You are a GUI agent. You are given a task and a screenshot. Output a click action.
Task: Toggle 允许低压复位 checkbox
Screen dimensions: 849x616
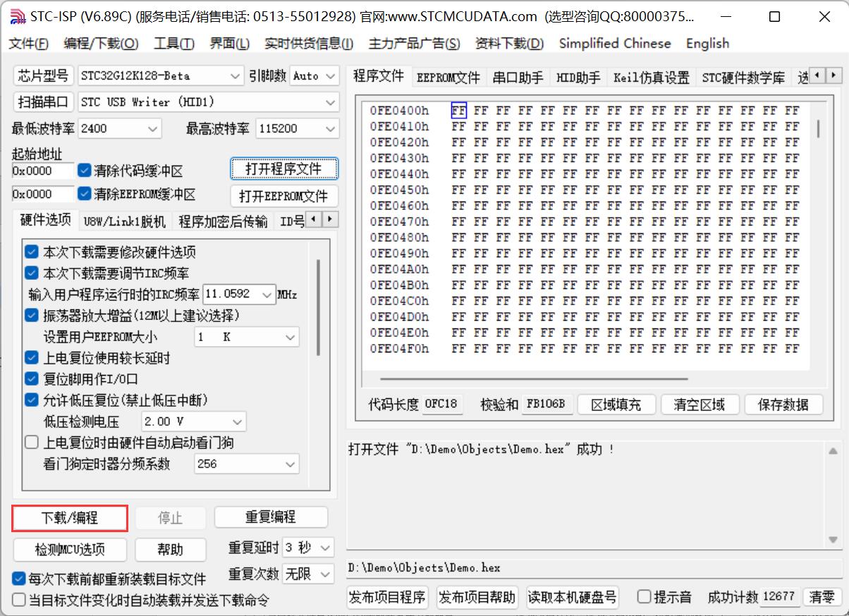click(32, 400)
